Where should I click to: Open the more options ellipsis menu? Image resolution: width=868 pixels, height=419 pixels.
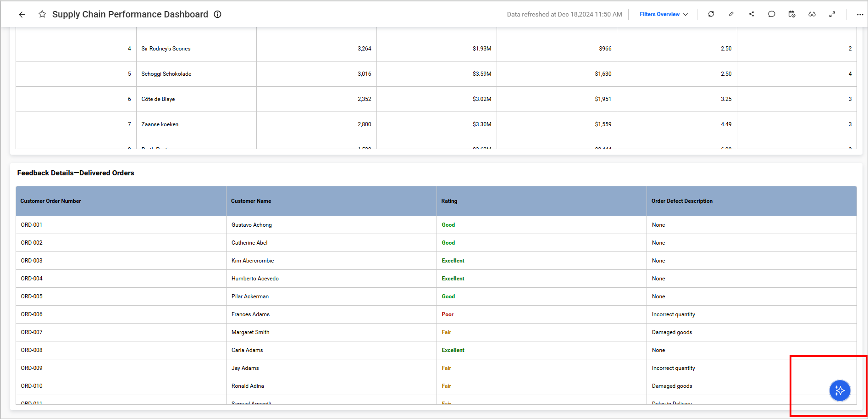pyautogui.click(x=860, y=15)
